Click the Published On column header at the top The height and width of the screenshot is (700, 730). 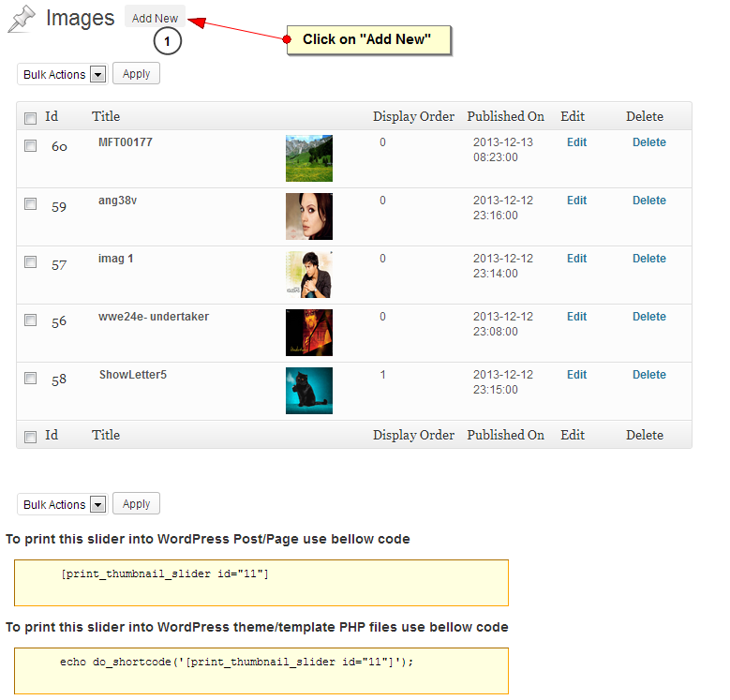(506, 116)
